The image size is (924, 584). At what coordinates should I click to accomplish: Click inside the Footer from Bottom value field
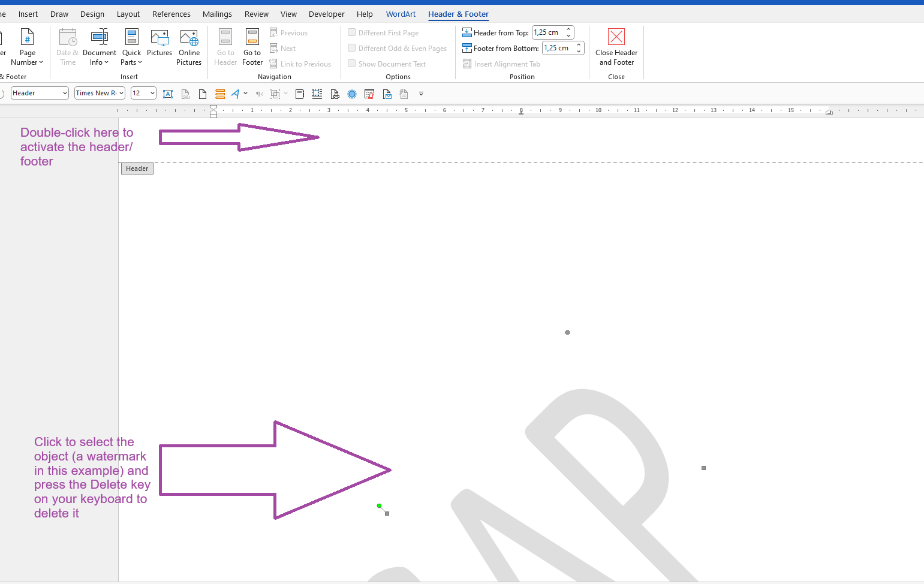tap(558, 48)
